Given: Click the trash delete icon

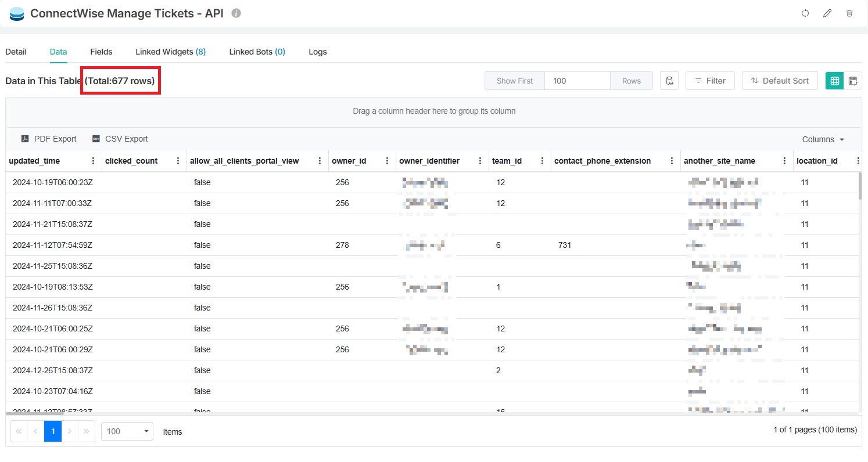Looking at the screenshot, I should coord(849,13).
